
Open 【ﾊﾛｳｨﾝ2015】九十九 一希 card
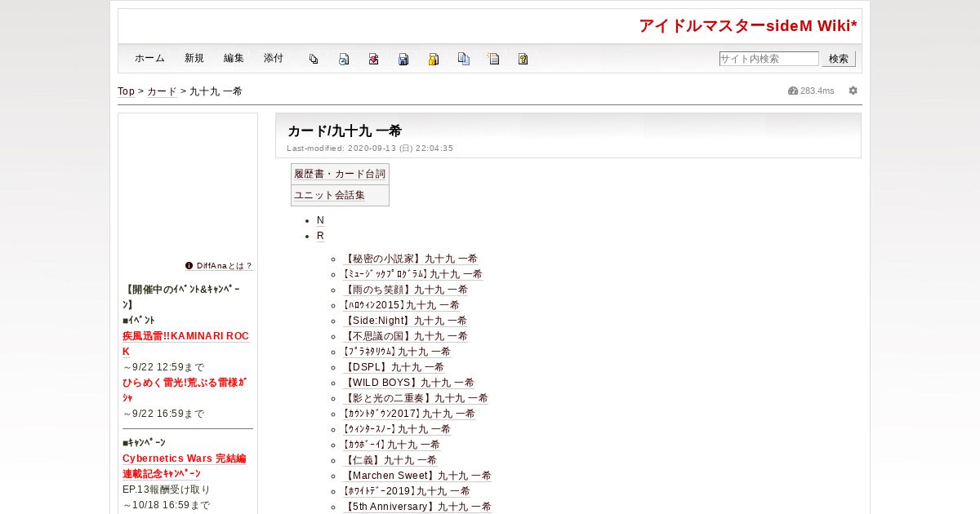[x=401, y=305]
